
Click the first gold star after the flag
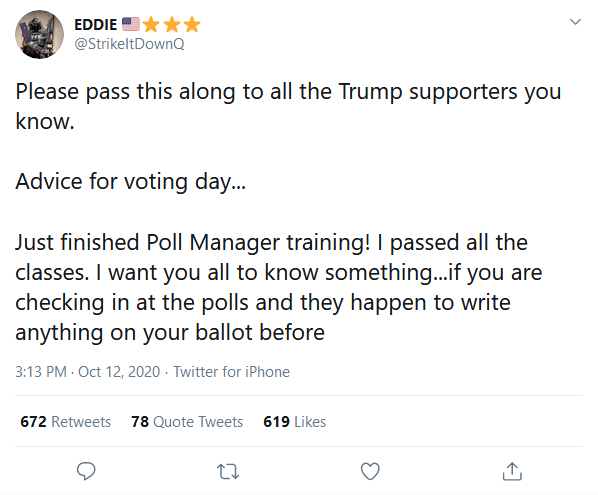(x=151, y=24)
